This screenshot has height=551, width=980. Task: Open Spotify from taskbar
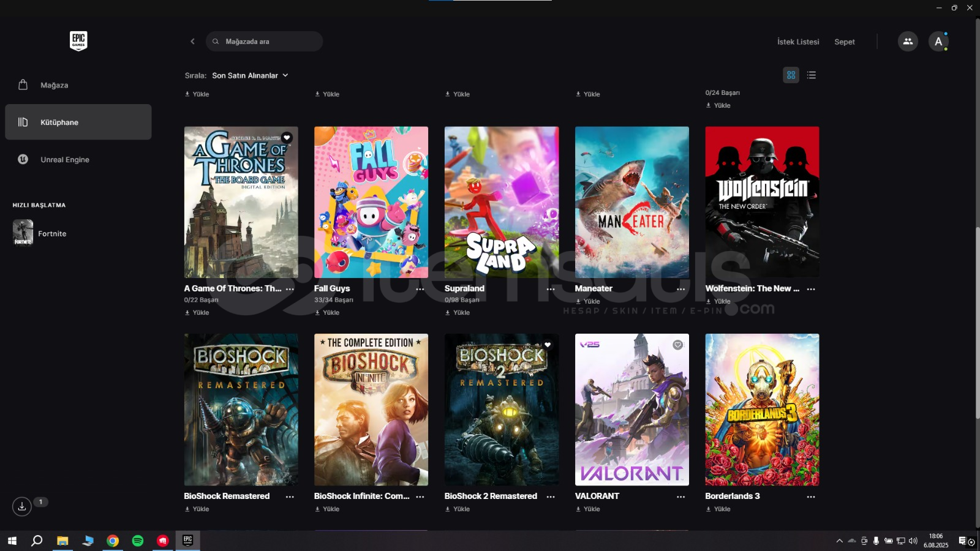(138, 541)
